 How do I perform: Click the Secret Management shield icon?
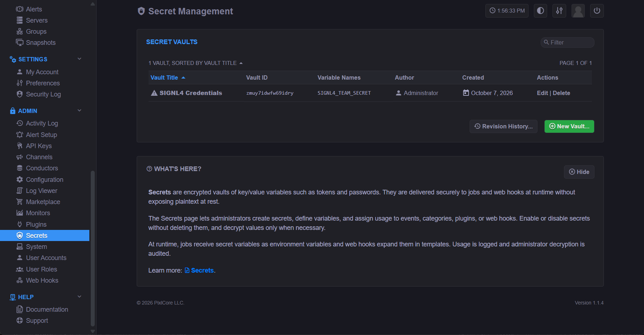pyautogui.click(x=141, y=11)
